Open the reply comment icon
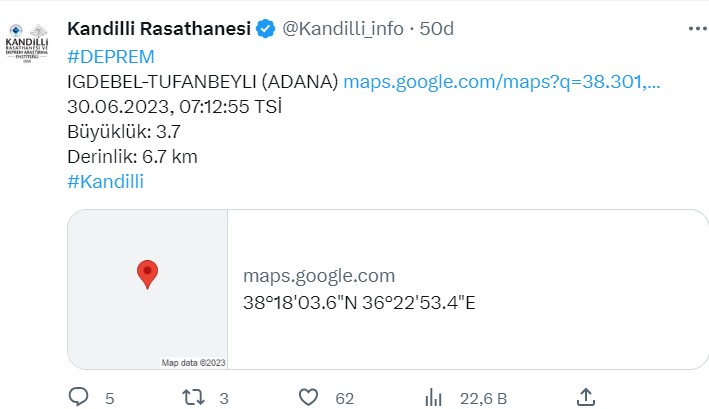Image resolution: width=709 pixels, height=409 pixels. pos(78,397)
